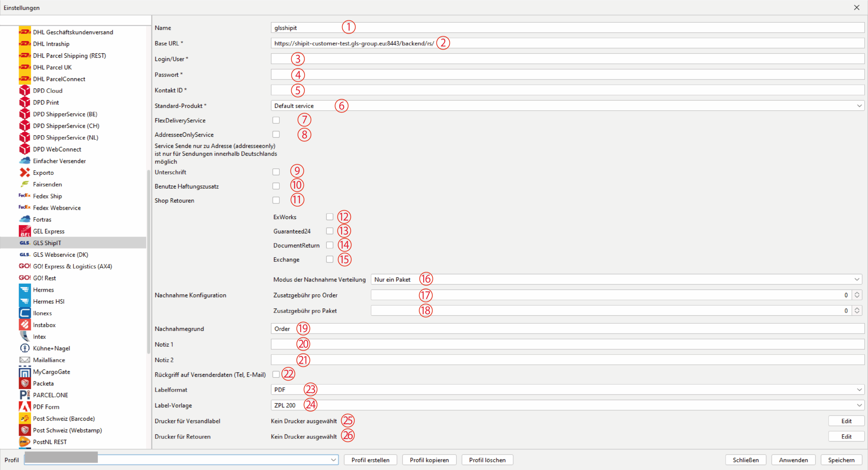The image size is (868, 470).
Task: Click the DHL Parcel UK icon
Action: click(x=25, y=67)
